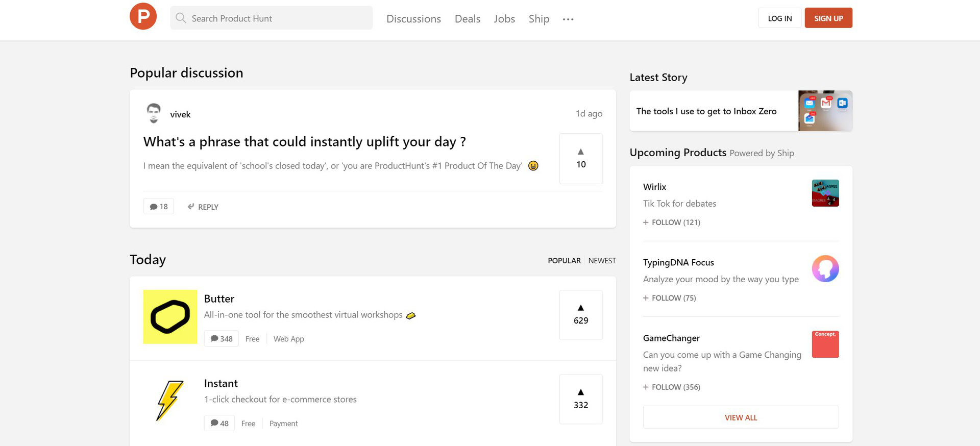
Task: Upvote Butter with 629 votes
Action: tap(581, 315)
